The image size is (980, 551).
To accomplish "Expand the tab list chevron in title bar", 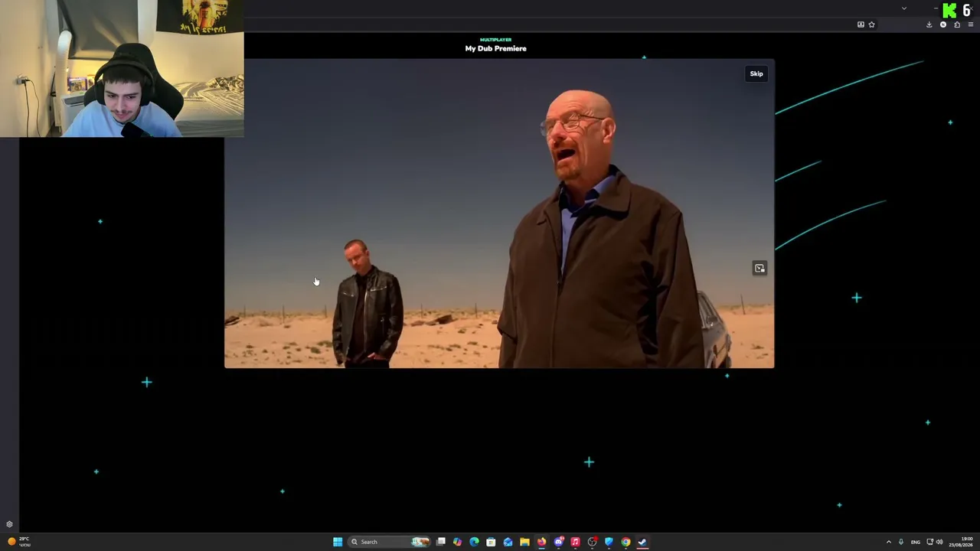I will click(904, 8).
